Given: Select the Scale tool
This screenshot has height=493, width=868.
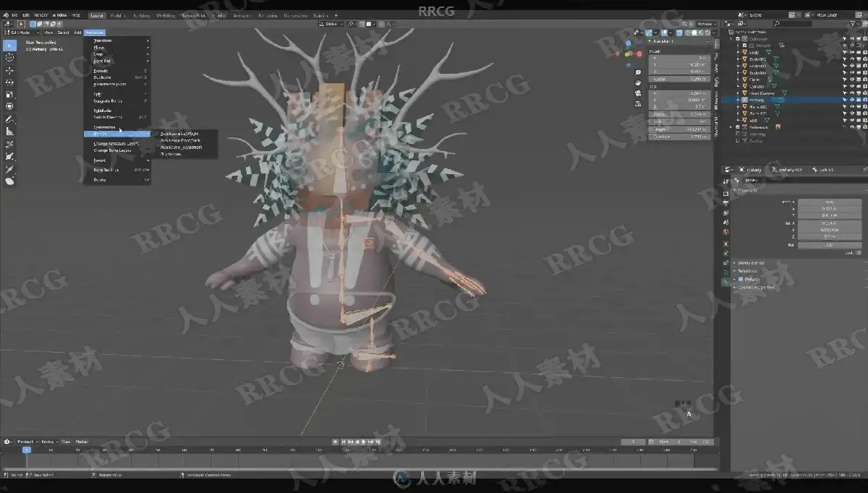Looking at the screenshot, I should point(9,94).
